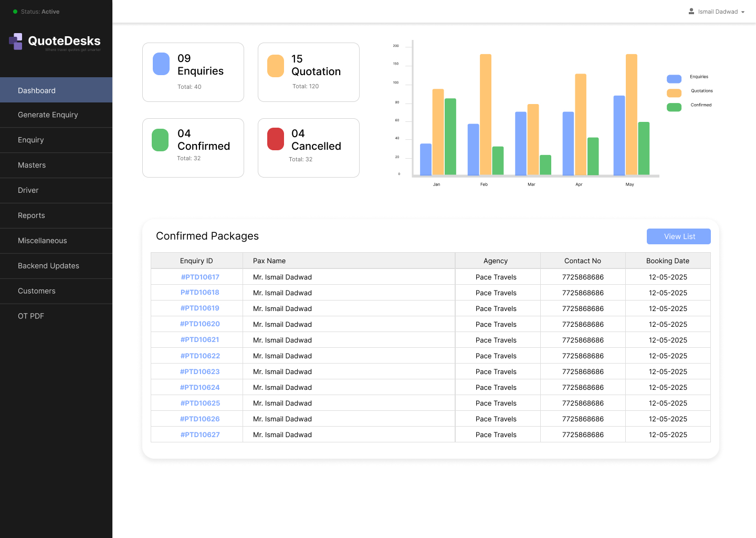756x538 pixels.
Task: Click the View List button
Action: 679,236
